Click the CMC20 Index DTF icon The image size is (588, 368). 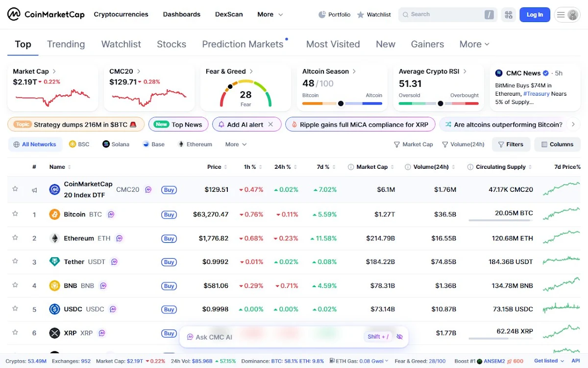click(54, 189)
